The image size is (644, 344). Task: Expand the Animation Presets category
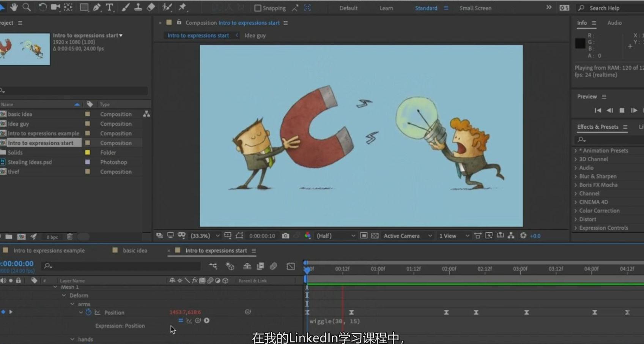tap(576, 151)
